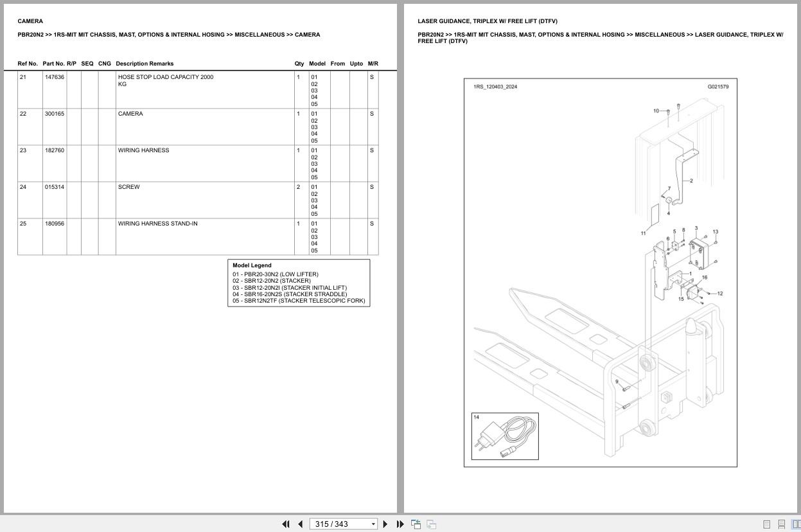Go to the previous page
The height and width of the screenshot is (532, 801).
300,524
